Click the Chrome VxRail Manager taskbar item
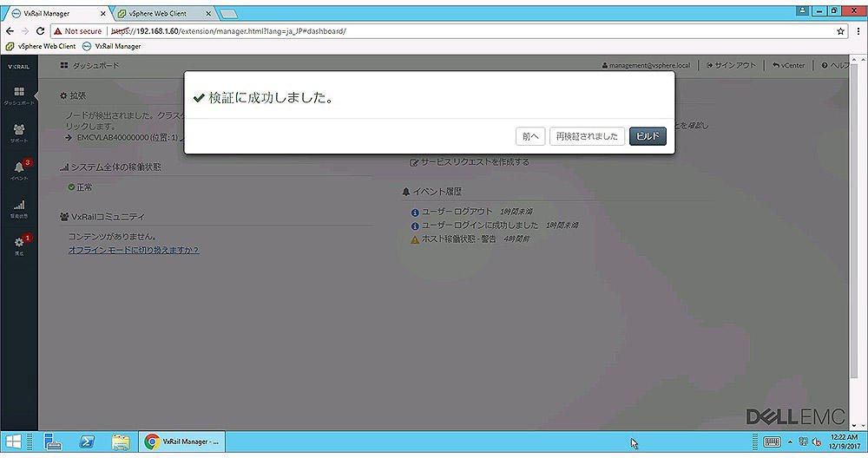This screenshot has height=458, width=868. tap(181, 442)
